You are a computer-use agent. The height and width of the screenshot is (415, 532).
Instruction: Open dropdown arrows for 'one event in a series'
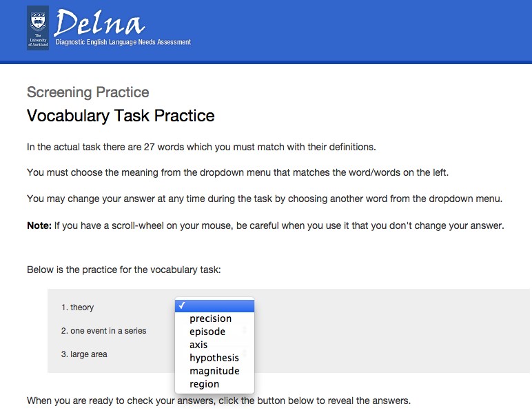coord(245,330)
